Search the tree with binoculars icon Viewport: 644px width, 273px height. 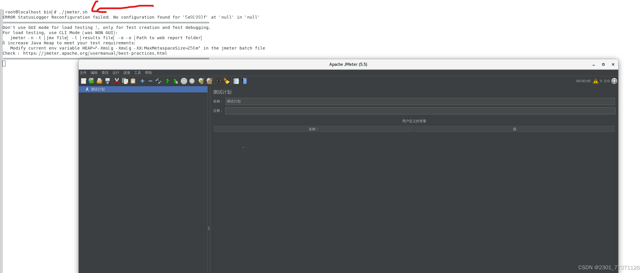click(219, 81)
